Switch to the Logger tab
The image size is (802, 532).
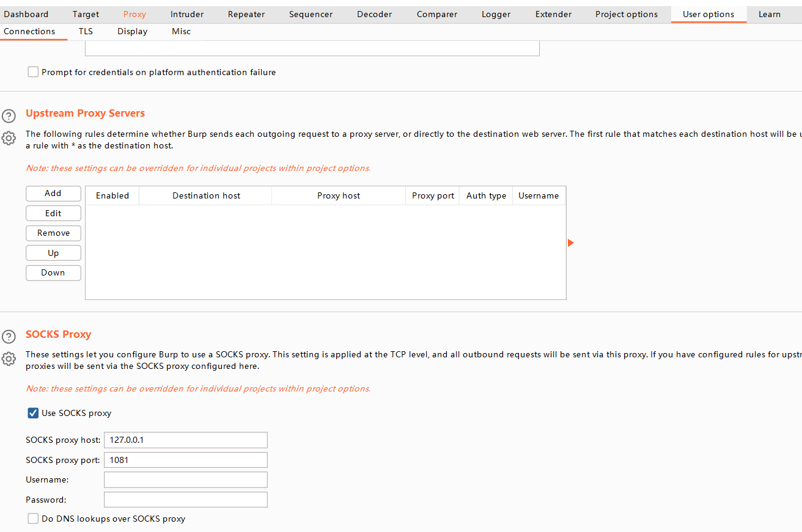496,14
